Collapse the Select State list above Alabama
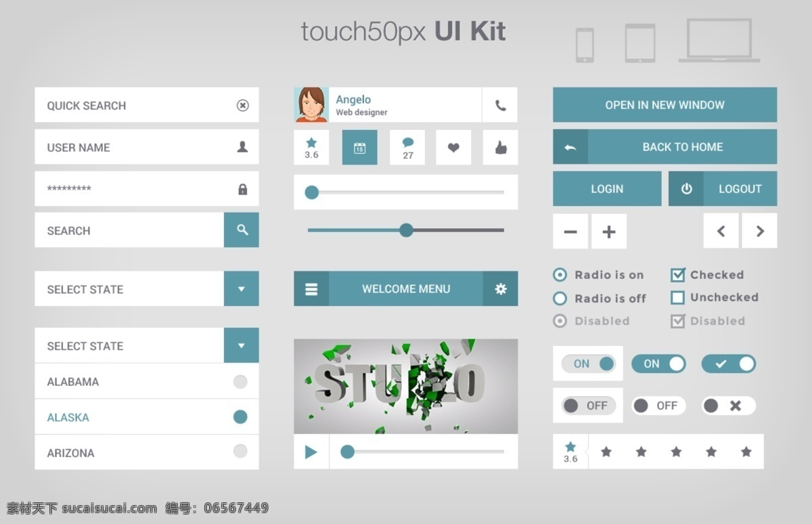The width and height of the screenshot is (812, 524). [x=242, y=345]
